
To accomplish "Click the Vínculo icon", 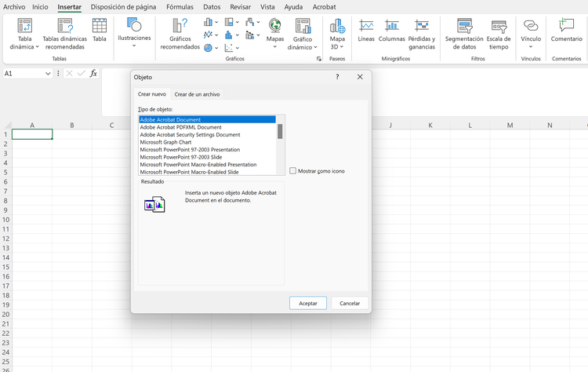I will pos(531,26).
